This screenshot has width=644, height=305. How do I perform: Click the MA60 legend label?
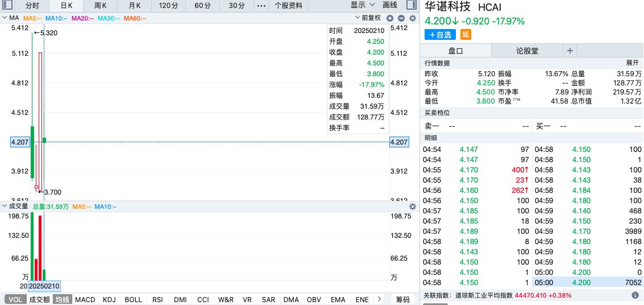pyautogui.click(x=135, y=18)
